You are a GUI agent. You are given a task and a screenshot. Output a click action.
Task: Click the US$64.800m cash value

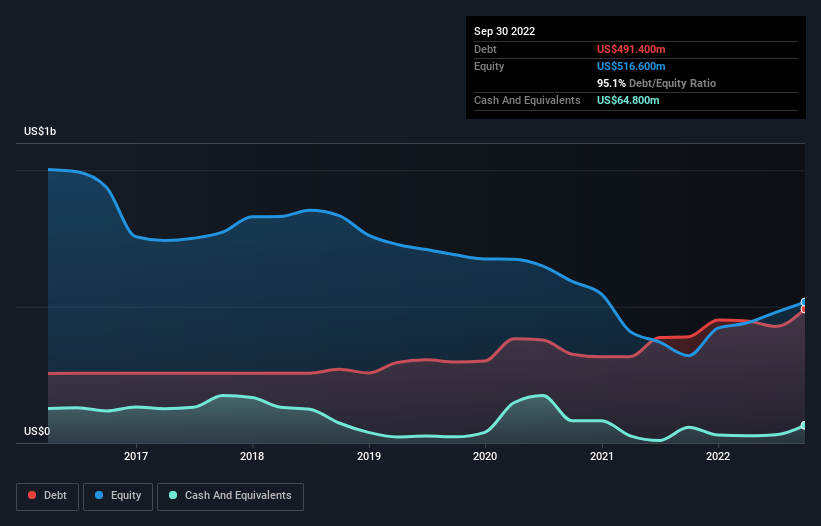point(628,100)
